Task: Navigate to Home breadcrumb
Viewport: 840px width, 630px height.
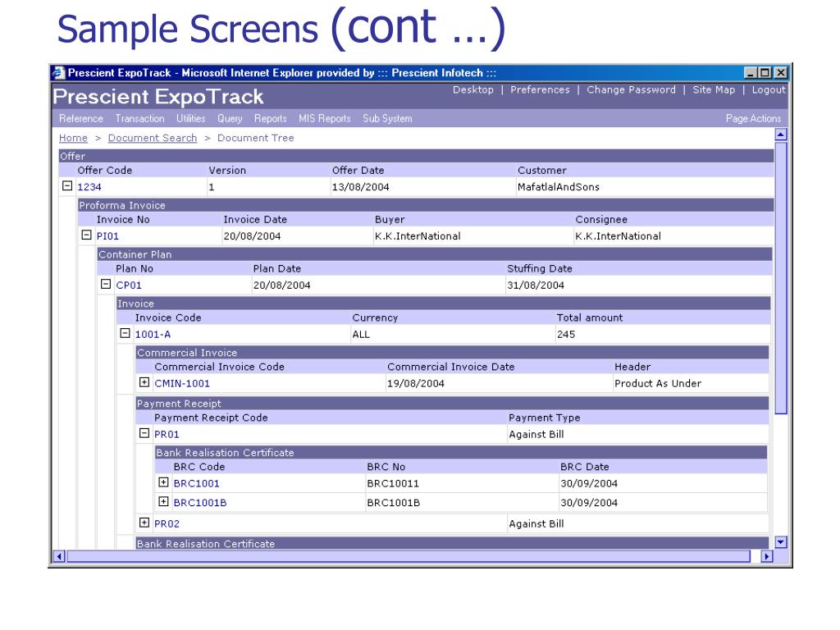Action: pos(73,138)
